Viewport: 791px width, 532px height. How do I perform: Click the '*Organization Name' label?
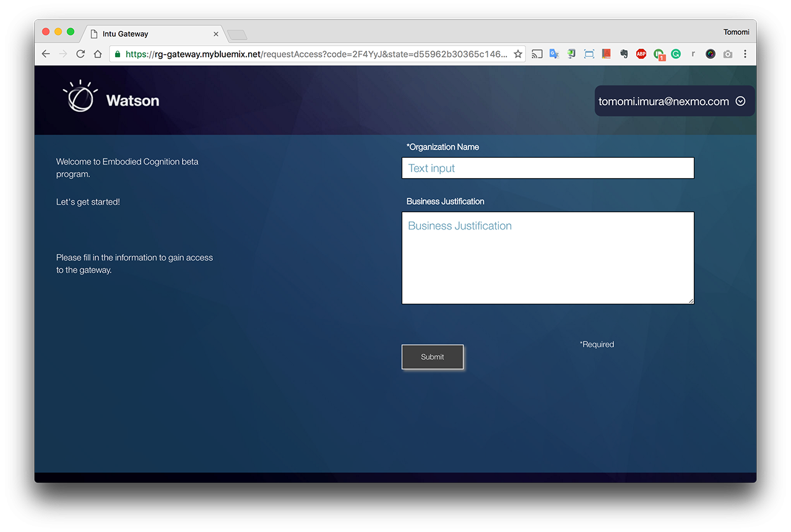(443, 147)
